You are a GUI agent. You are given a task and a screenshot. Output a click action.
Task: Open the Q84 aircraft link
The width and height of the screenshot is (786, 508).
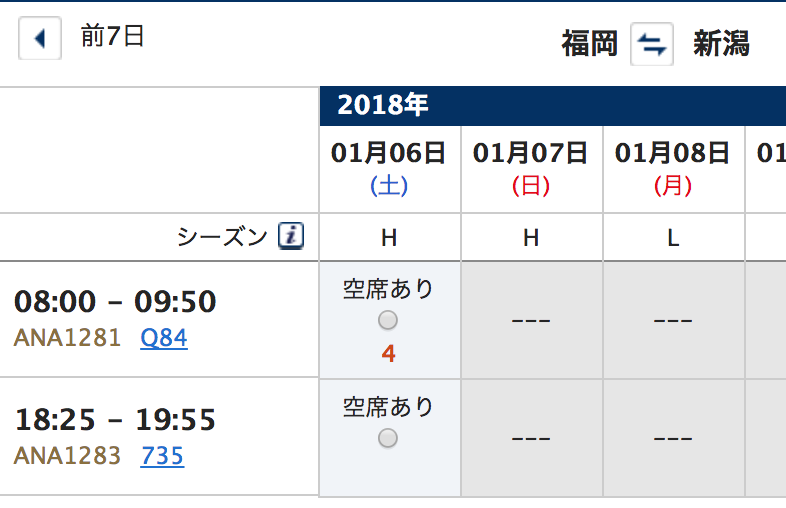pyautogui.click(x=164, y=338)
